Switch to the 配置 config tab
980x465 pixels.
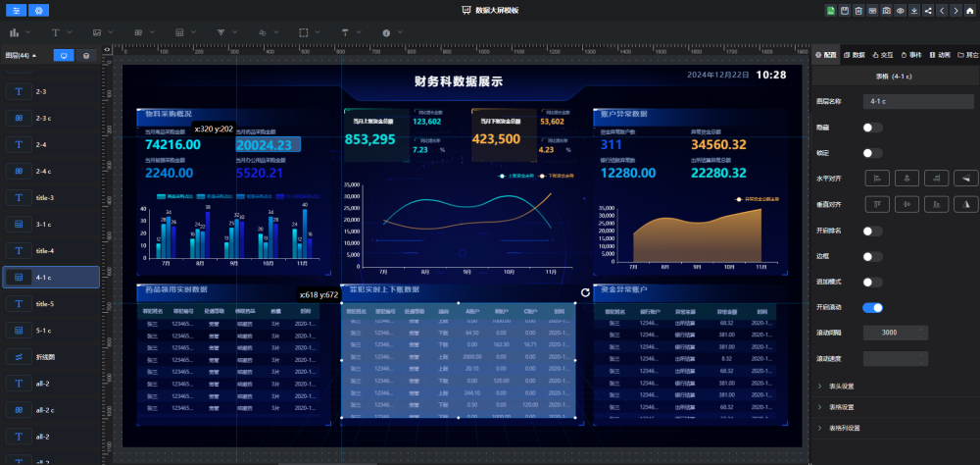[825, 55]
